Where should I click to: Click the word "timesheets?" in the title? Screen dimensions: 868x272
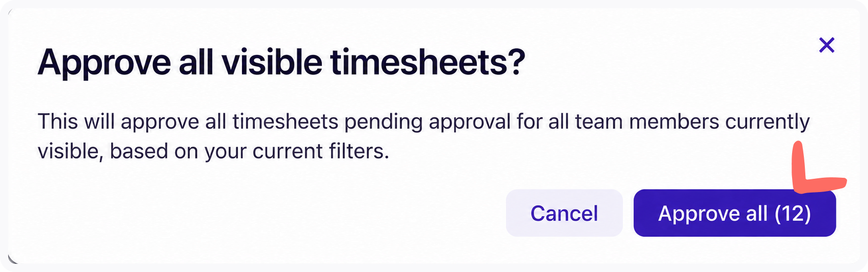pyautogui.click(x=428, y=62)
